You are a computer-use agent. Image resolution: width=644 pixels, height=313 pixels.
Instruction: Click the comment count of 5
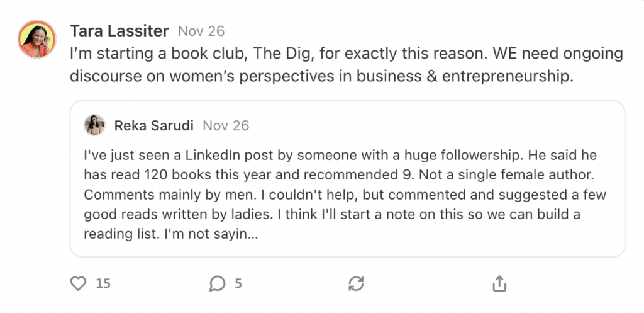click(238, 284)
